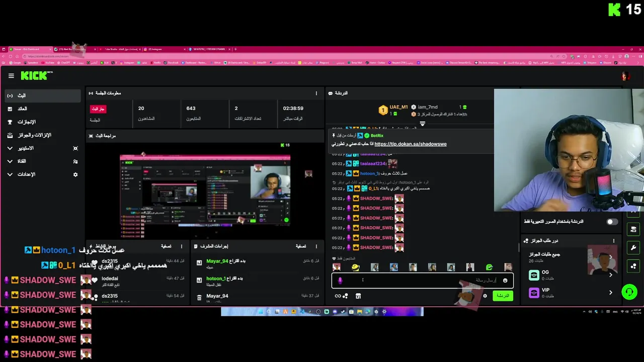The image size is (644, 362).
Task: Open the emoji picker in message box
Action: (x=505, y=281)
